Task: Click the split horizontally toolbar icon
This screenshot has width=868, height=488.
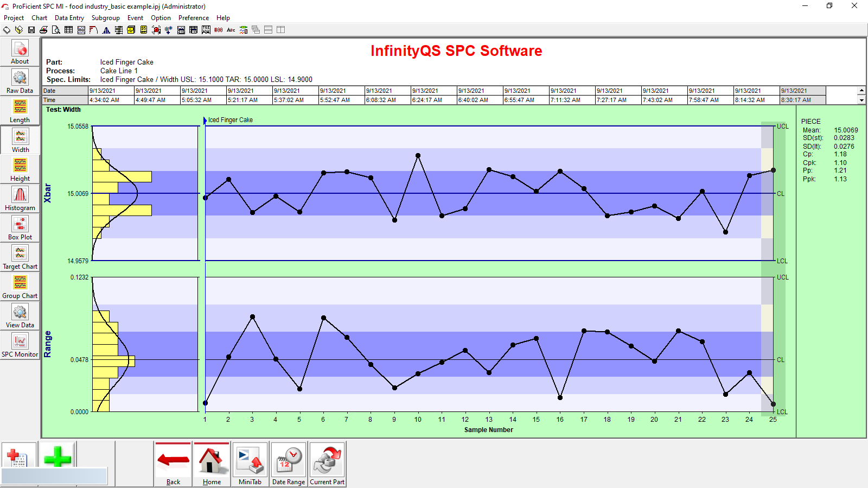Action: 268,30
